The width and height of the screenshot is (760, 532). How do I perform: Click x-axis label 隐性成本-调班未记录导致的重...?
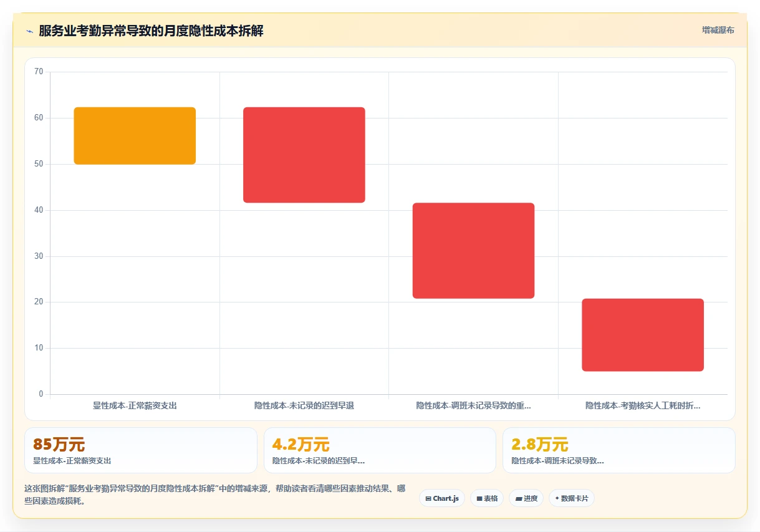[x=473, y=405]
